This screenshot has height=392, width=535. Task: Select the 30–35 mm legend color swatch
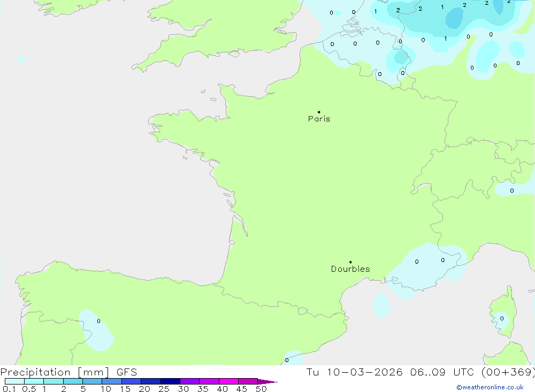click(x=190, y=381)
